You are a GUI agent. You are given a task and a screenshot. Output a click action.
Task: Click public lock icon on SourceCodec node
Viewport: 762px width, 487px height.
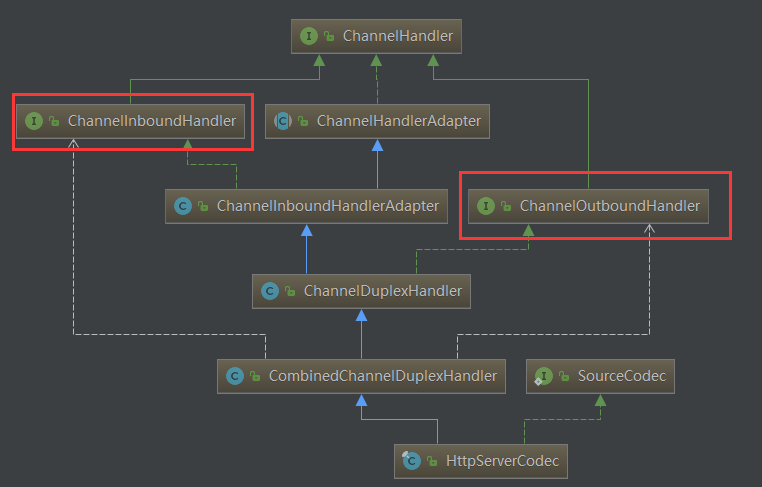564,376
